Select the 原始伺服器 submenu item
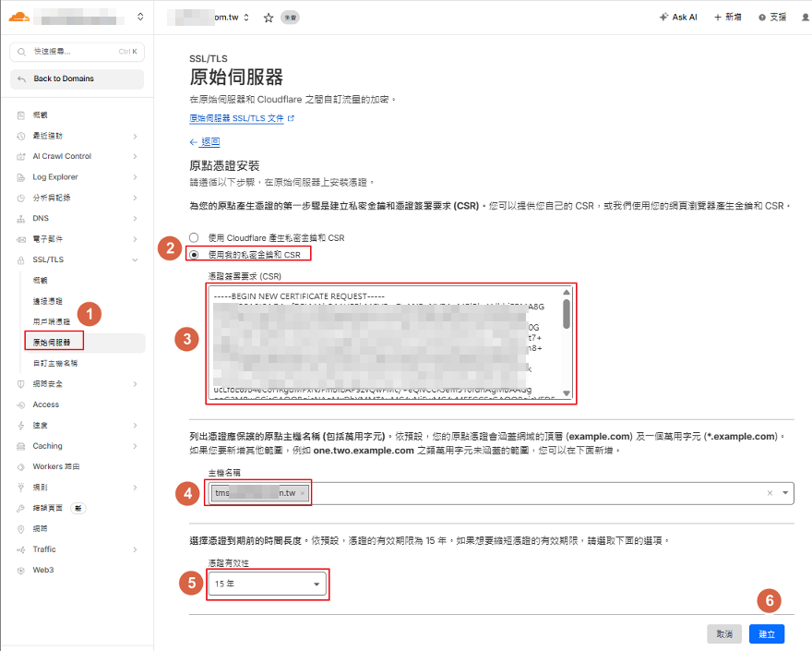Screen dimensions: 812x651 tap(52, 343)
